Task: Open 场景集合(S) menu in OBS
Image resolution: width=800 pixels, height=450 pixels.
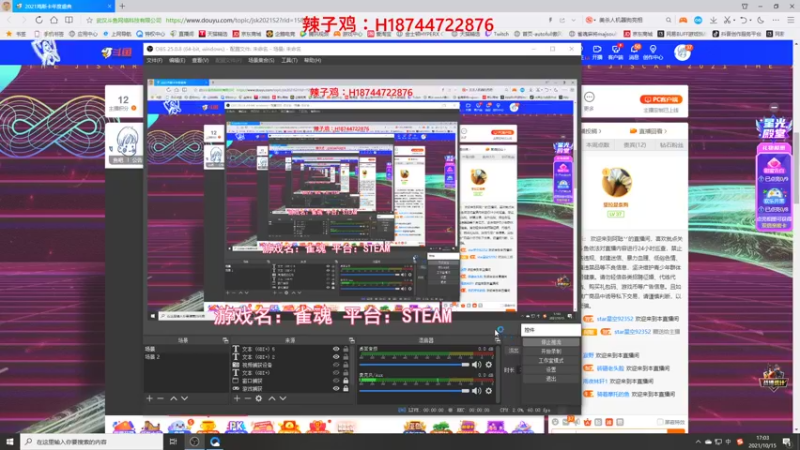Action: tap(261, 60)
